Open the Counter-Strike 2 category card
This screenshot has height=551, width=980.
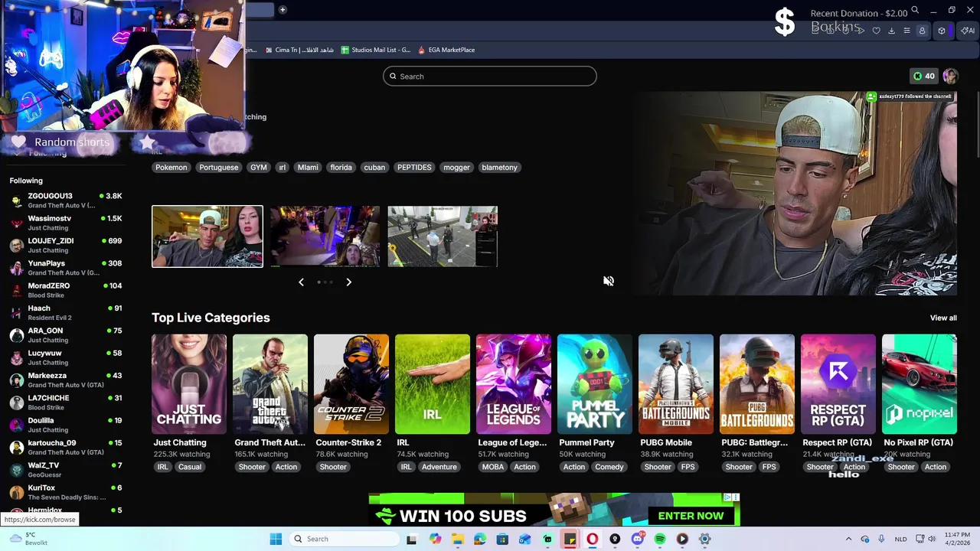(x=351, y=384)
